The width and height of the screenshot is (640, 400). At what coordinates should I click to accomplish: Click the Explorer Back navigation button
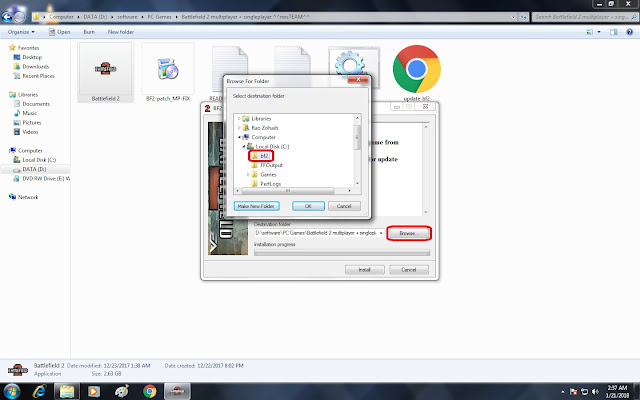[7, 17]
